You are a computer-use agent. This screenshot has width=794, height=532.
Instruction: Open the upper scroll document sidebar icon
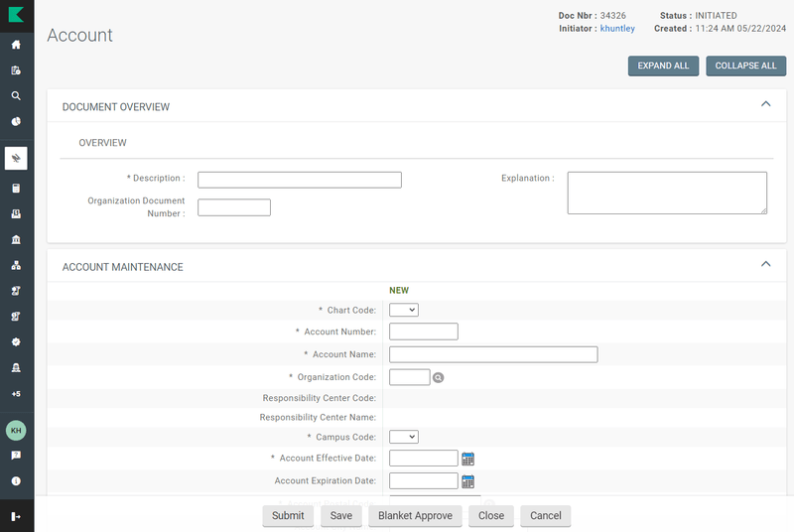(16, 291)
